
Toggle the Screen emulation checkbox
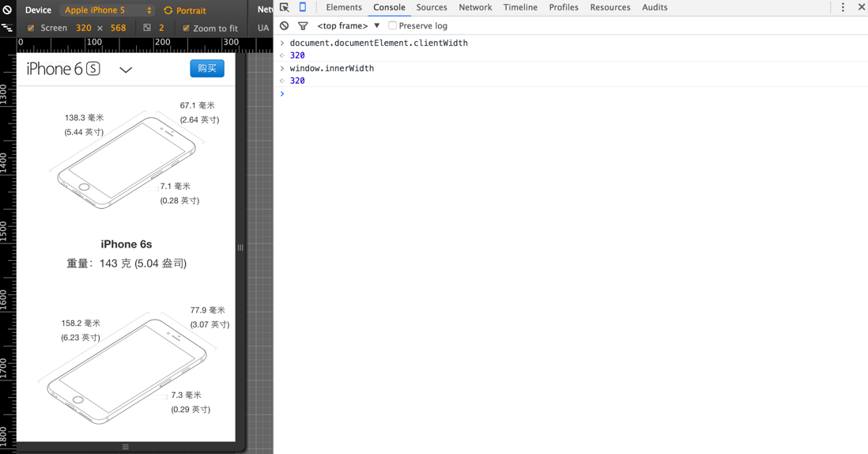coord(31,28)
